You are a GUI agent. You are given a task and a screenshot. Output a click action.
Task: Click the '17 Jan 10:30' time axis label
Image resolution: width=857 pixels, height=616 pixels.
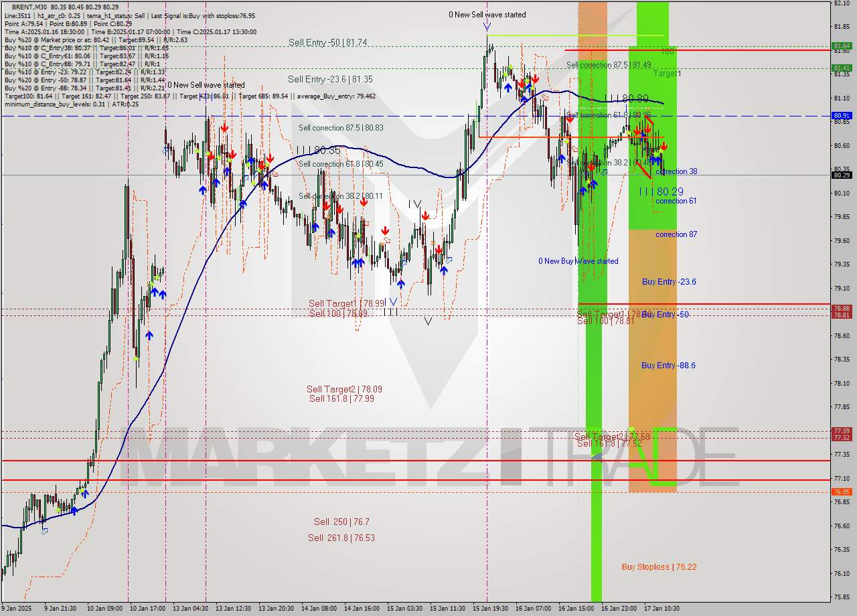point(661,609)
